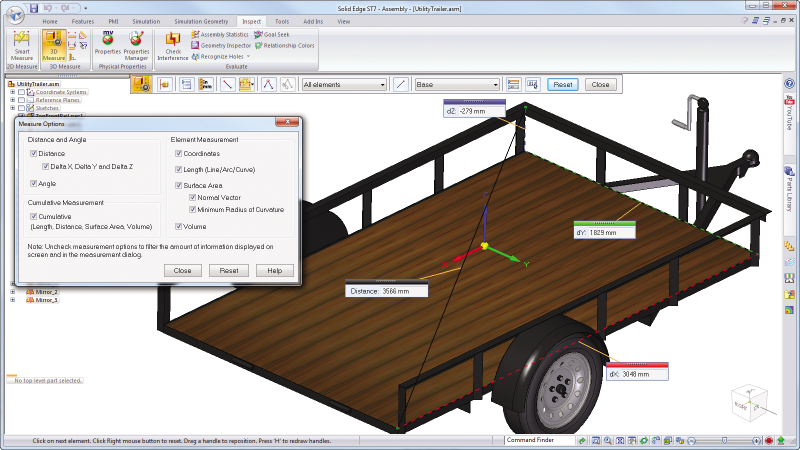The image size is (800, 450).
Task: Click the zoom slider in status bar
Action: point(723,441)
